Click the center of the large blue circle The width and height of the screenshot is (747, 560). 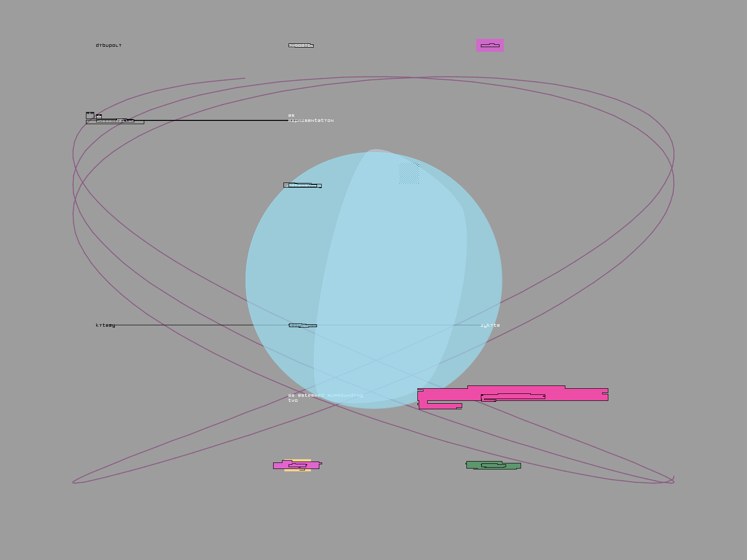pos(373,280)
